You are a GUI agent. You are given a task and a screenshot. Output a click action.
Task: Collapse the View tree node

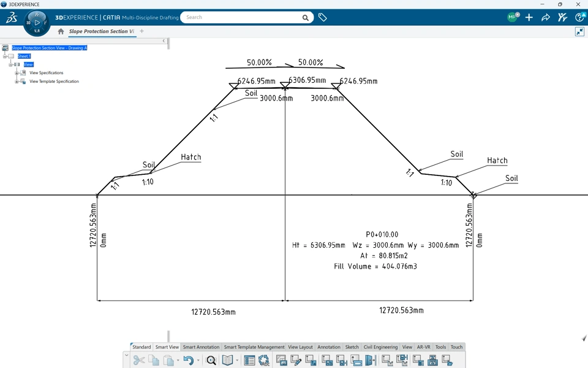click(x=11, y=64)
